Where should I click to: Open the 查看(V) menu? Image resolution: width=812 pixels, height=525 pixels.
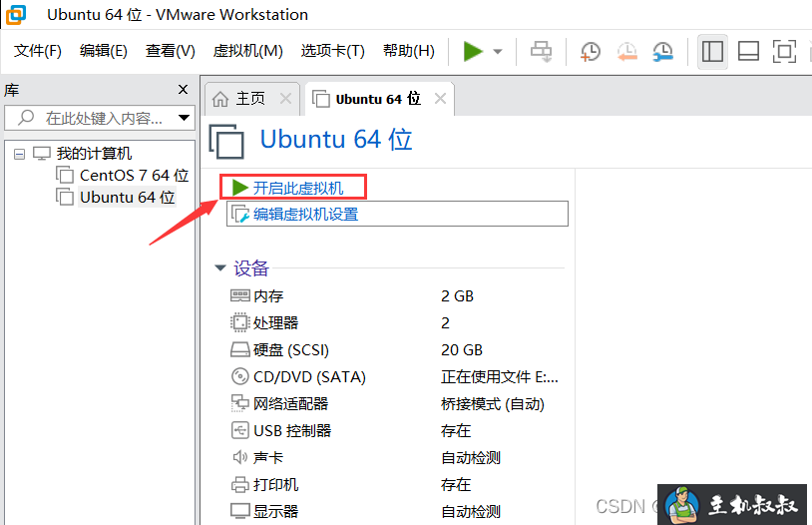(170, 51)
